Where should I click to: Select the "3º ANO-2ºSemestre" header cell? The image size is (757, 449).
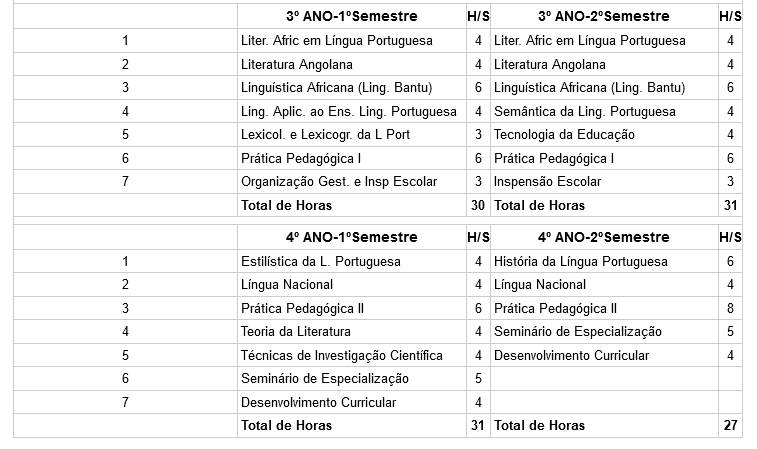click(x=603, y=17)
